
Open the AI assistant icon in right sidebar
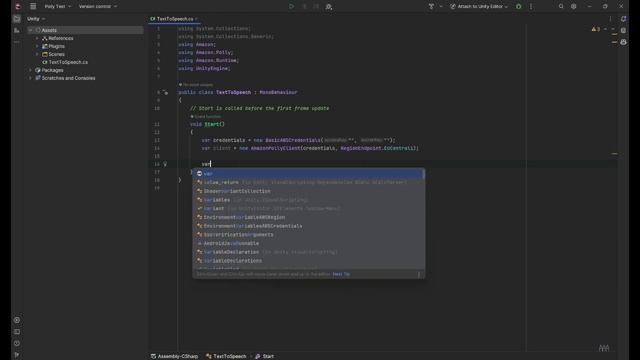623,42
